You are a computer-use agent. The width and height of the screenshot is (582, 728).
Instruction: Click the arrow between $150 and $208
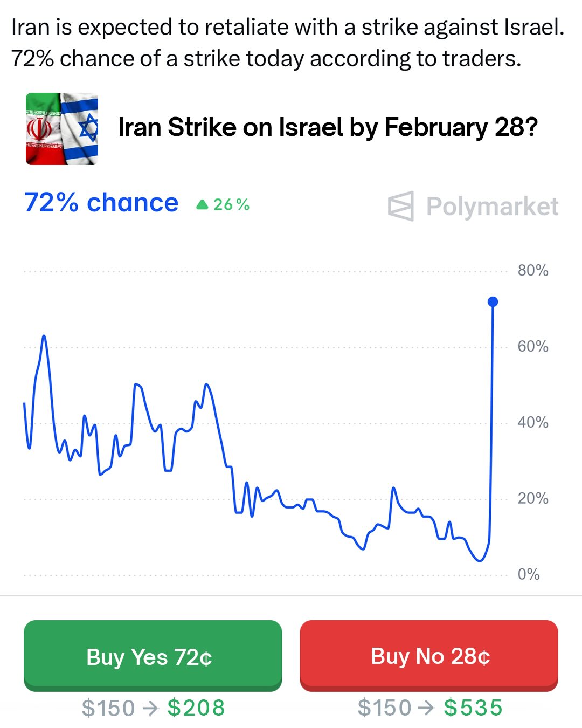tap(151, 708)
